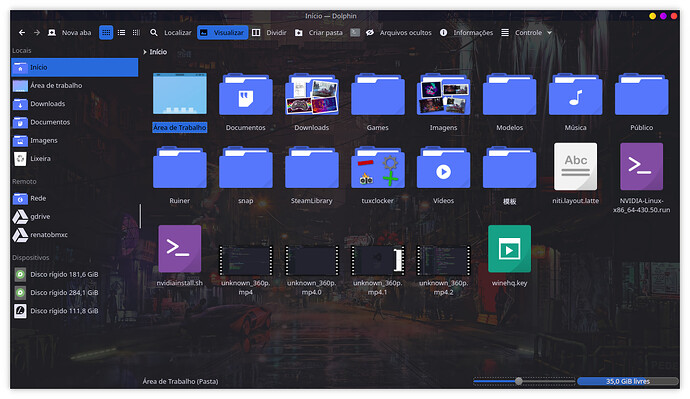
Task: Select the Downloads folder with previews
Action: 312,94
